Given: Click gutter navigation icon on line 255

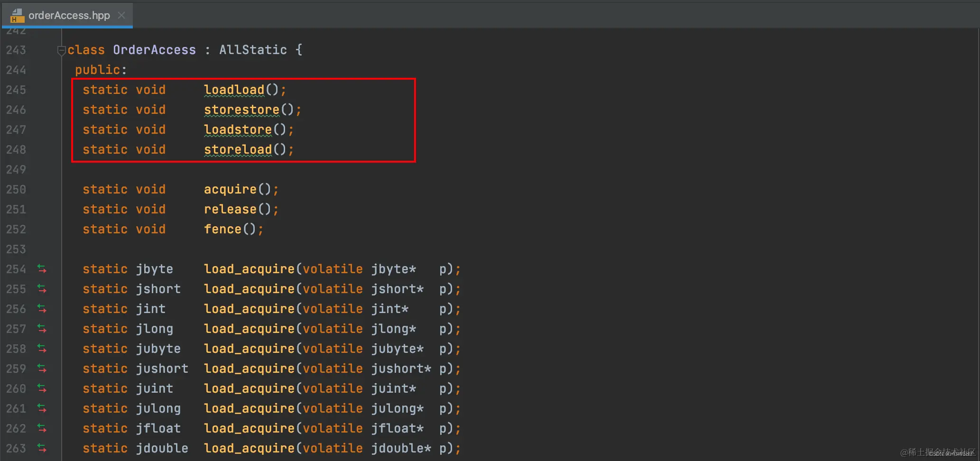Looking at the screenshot, I should tap(42, 289).
